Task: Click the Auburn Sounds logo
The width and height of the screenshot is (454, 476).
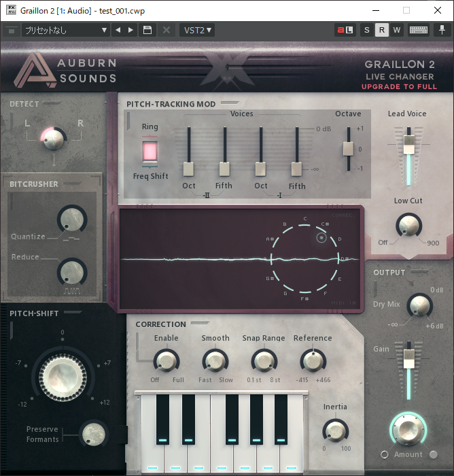Action: pyautogui.click(x=65, y=71)
